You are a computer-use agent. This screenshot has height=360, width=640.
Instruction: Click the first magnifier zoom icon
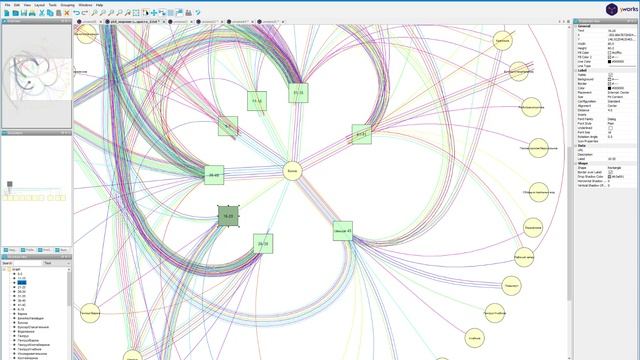94,13
